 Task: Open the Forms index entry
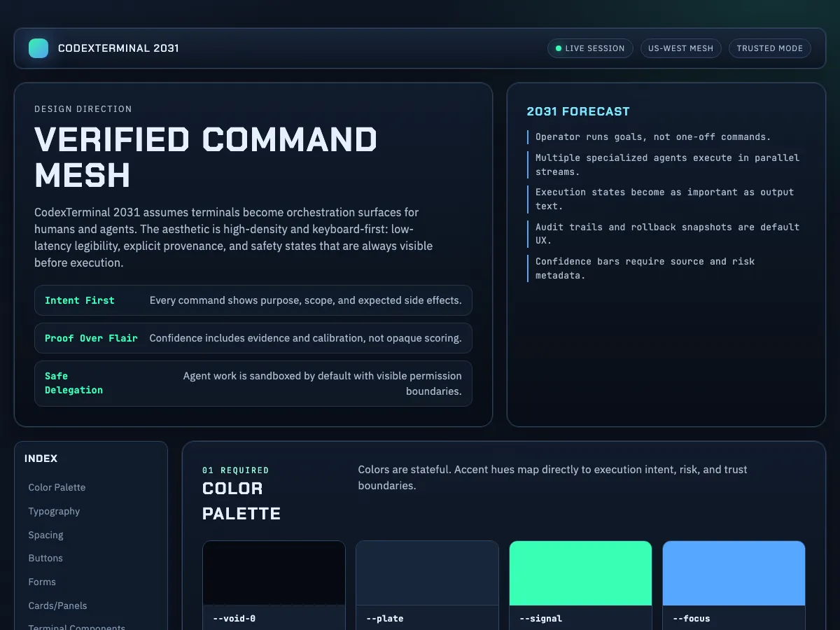(42, 582)
